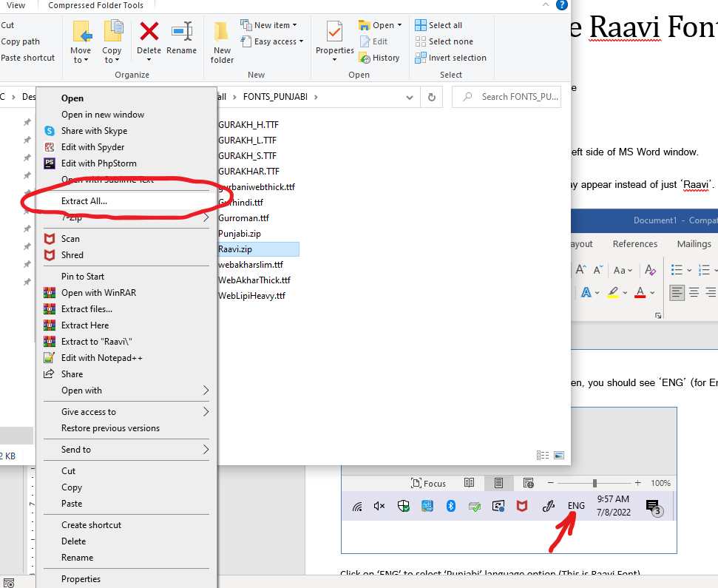Expand the Open button dropdown in ribbon
Image resolution: width=718 pixels, height=588 pixels.
click(x=400, y=24)
